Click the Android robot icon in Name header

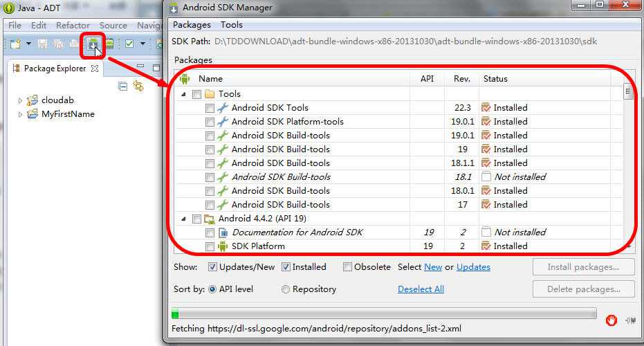coord(185,78)
